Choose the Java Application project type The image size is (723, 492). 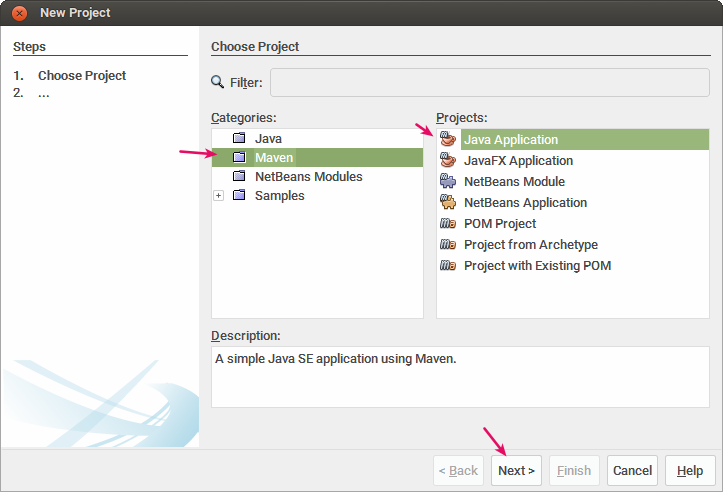click(585, 139)
